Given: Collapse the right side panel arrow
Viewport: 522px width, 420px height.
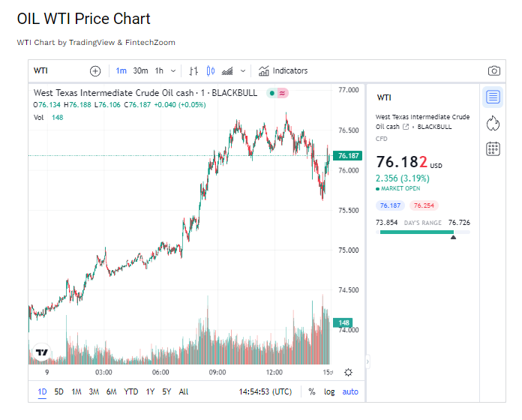Looking at the screenshot, I should click(x=367, y=361).
